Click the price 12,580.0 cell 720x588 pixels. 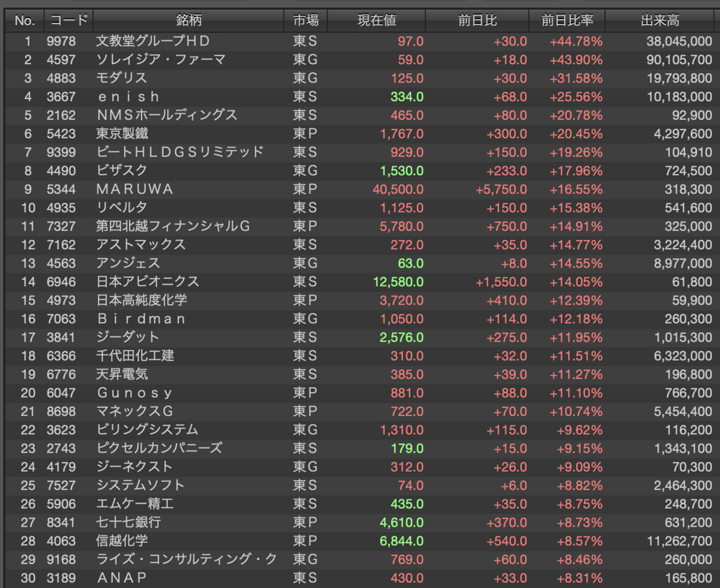pyautogui.click(x=398, y=281)
